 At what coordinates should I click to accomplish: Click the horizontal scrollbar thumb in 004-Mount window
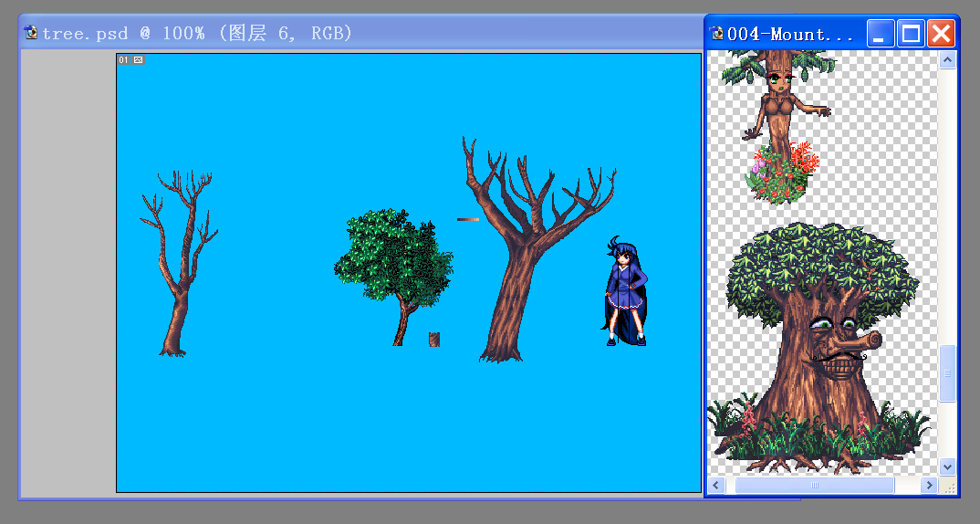[814, 486]
